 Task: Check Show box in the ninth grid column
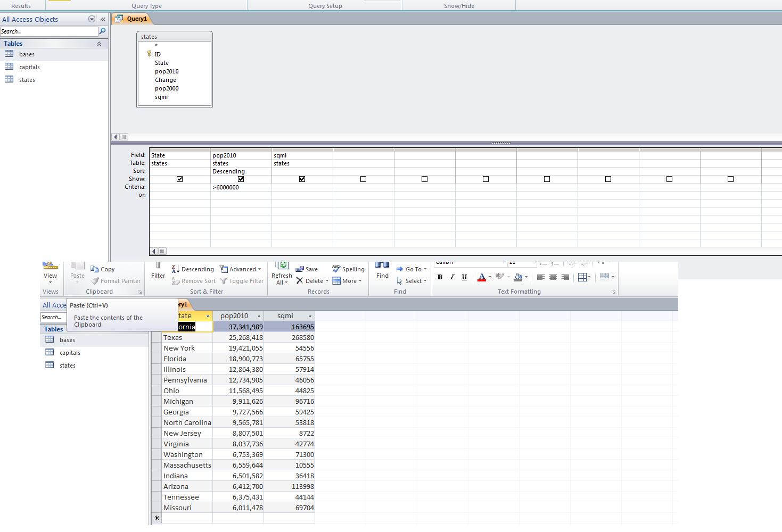coord(669,179)
